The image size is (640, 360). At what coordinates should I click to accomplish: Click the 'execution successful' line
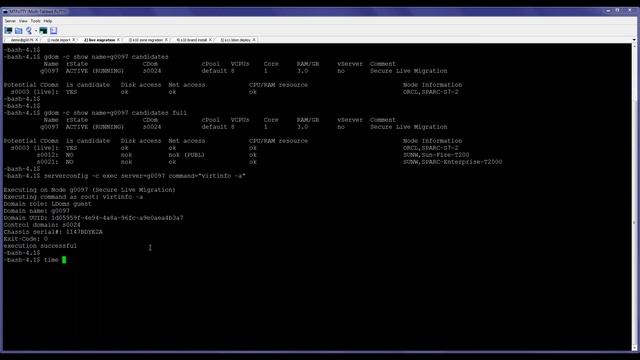[x=40, y=246]
